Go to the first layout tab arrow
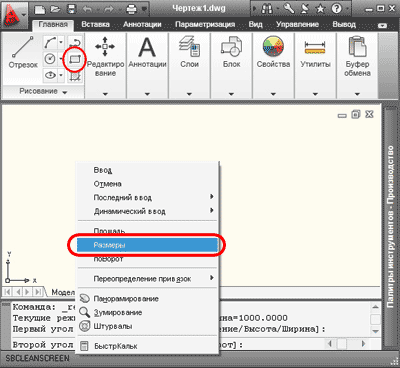The width and height of the screenshot is (400, 368). point(8,292)
